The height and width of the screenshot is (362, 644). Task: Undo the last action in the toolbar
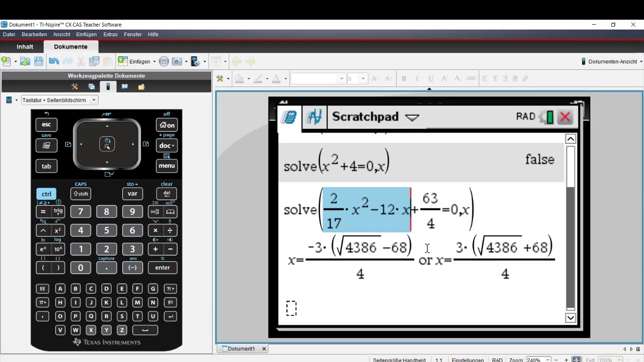click(54, 61)
